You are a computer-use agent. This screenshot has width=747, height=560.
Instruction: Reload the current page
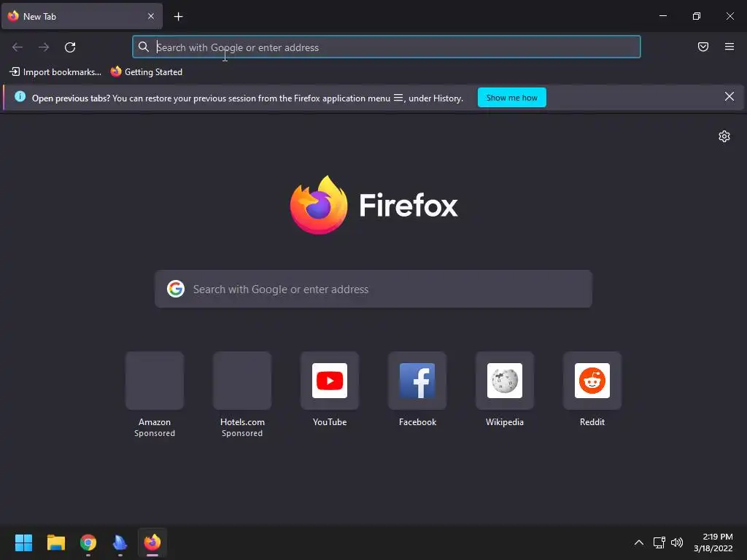(70, 47)
